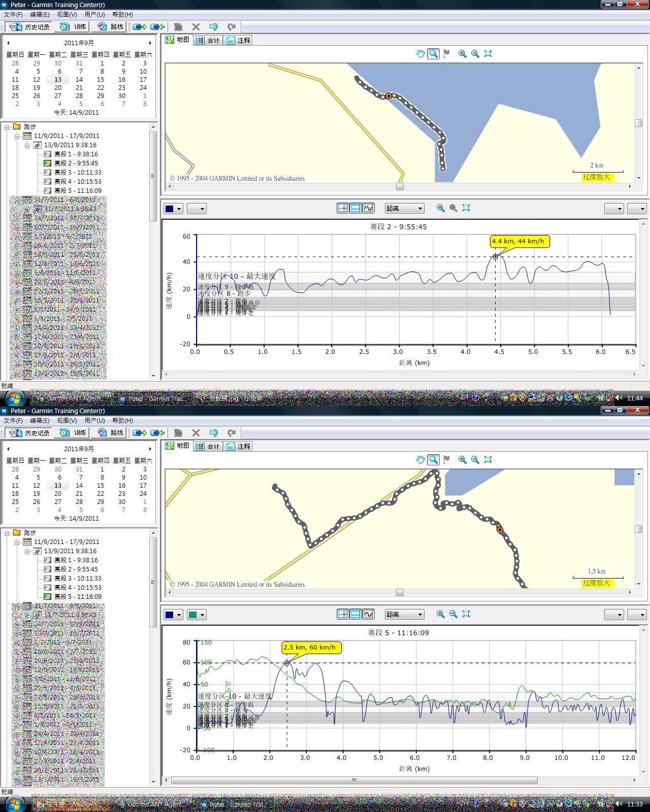This screenshot has height=812, width=650.
Task: Open the rightmost dropdown above the 赛段 5 chart
Action: click(637, 614)
